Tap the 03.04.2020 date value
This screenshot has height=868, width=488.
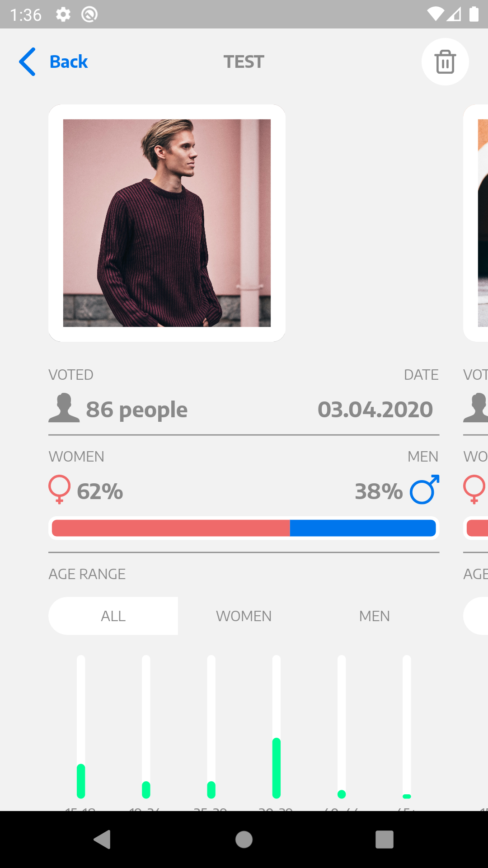[x=375, y=410]
